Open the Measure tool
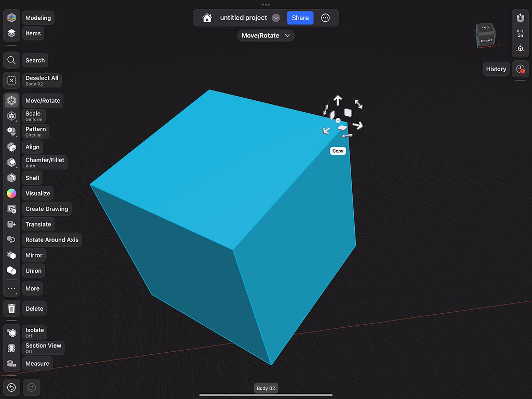532x399 pixels. point(11,363)
